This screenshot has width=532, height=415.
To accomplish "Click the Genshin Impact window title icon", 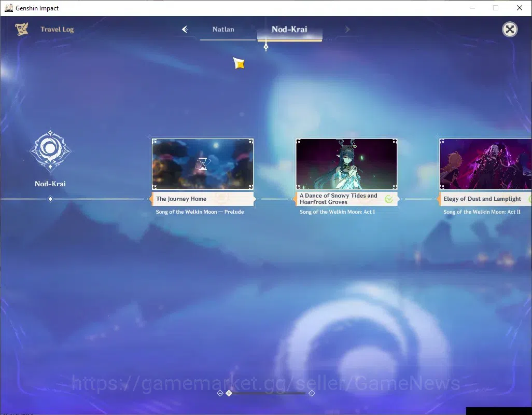I will [8, 8].
